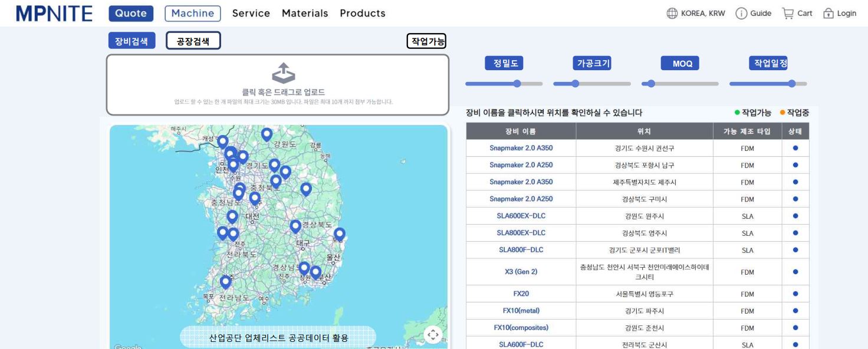Click the 장비 이름 column header
Screen dimensions: 868x349
(x=521, y=131)
